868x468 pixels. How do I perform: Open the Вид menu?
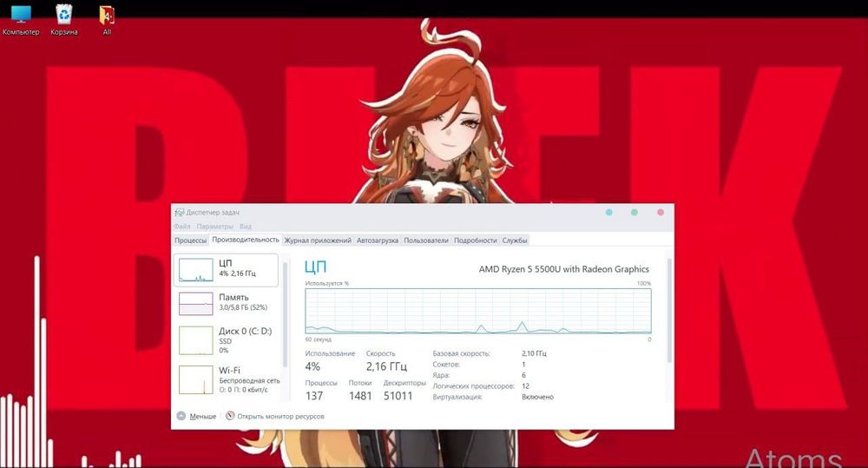pos(246,227)
